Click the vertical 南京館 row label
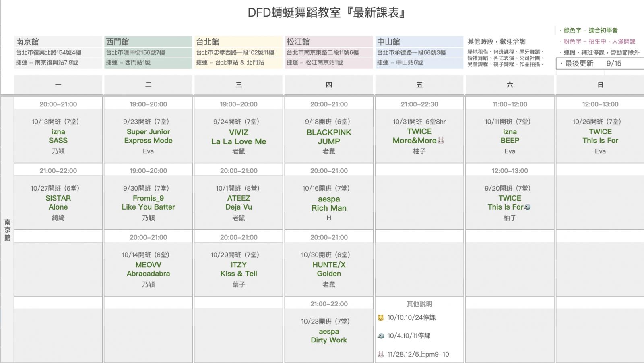644x363 pixels. 7,230
